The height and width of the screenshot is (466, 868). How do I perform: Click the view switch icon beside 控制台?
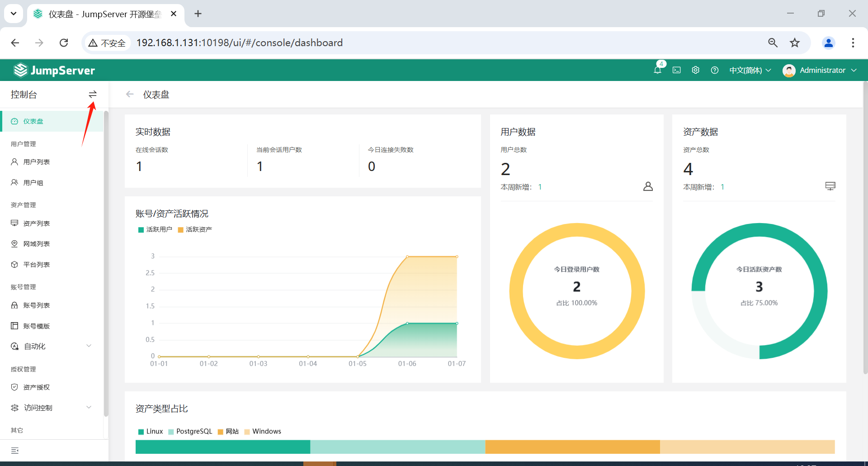(x=93, y=94)
